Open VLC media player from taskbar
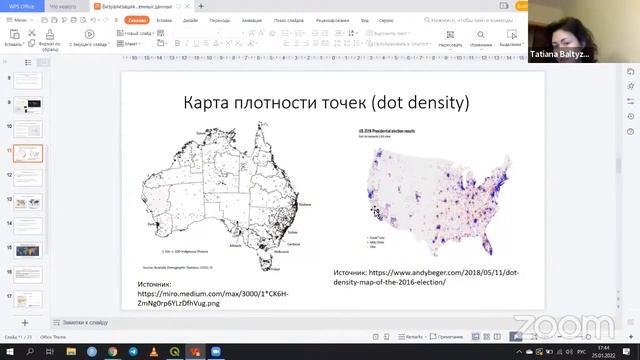The width and height of the screenshot is (640, 360). [x=154, y=351]
